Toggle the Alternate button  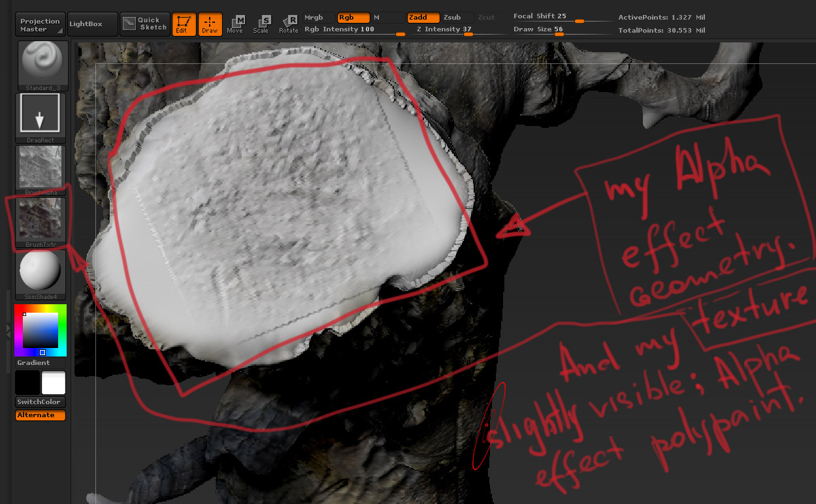[41, 415]
